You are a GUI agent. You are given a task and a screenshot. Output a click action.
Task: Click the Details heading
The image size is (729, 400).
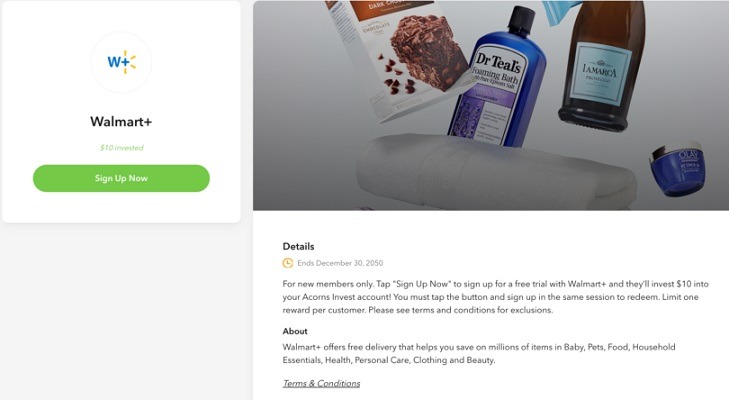click(298, 247)
